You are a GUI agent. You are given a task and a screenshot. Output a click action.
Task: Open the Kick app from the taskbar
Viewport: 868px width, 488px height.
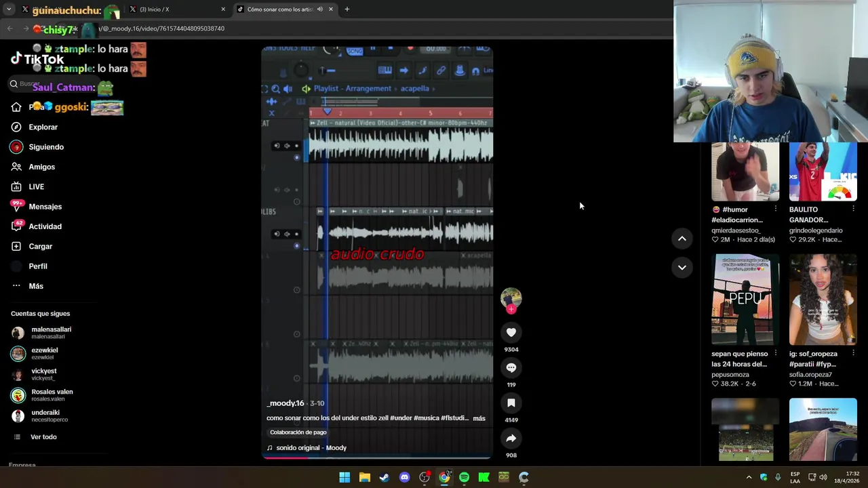(x=484, y=478)
